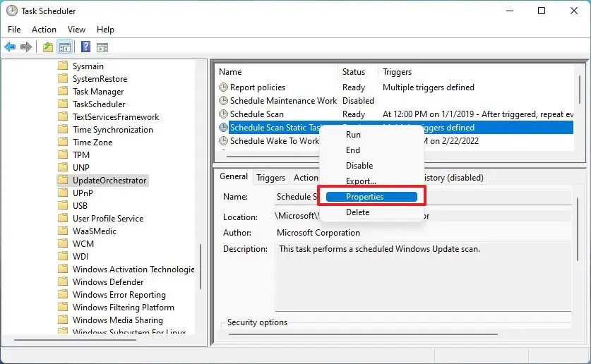Image resolution: width=591 pixels, height=364 pixels.
Task: Click the USB folder icon
Action: pyautogui.click(x=63, y=205)
